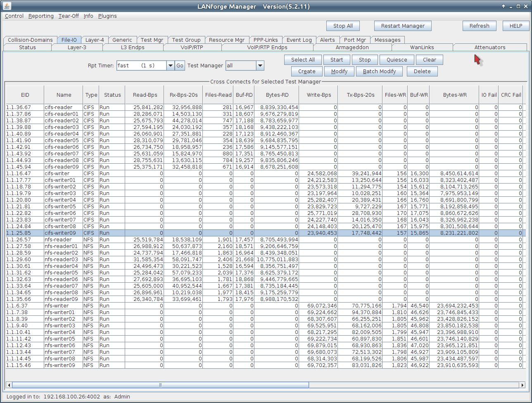Switch to the Alerts tab

[328, 40]
